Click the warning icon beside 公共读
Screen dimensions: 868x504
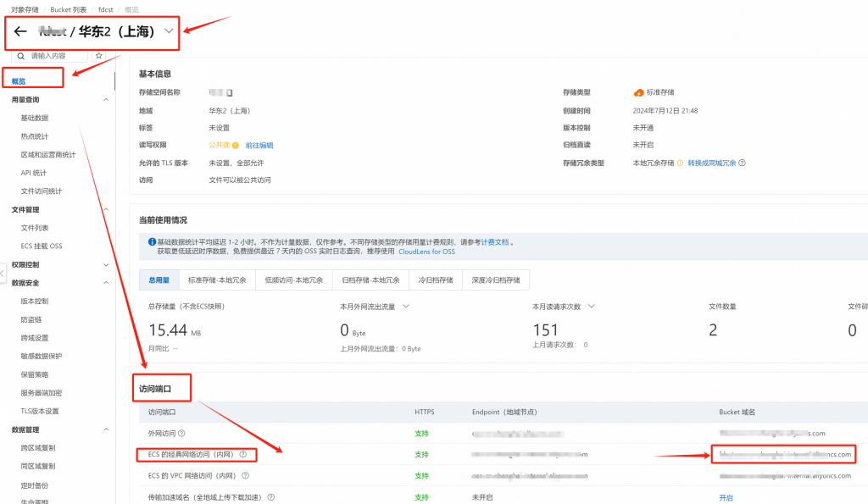pos(236,146)
